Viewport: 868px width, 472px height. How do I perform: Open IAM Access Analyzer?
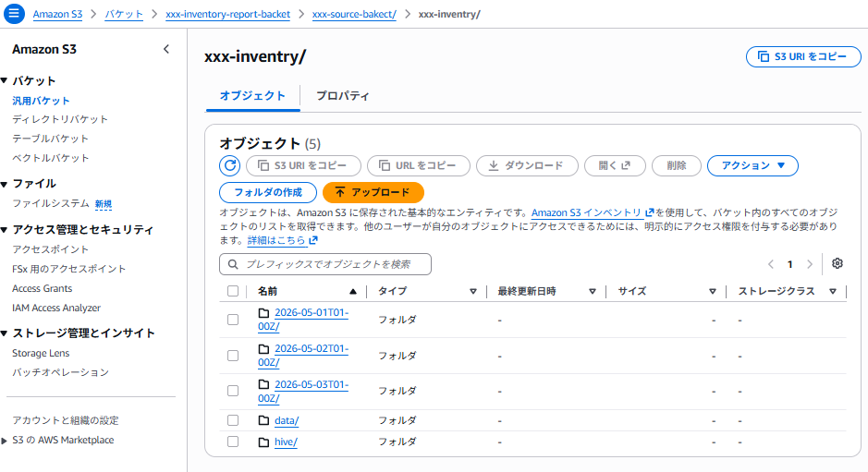(56, 308)
